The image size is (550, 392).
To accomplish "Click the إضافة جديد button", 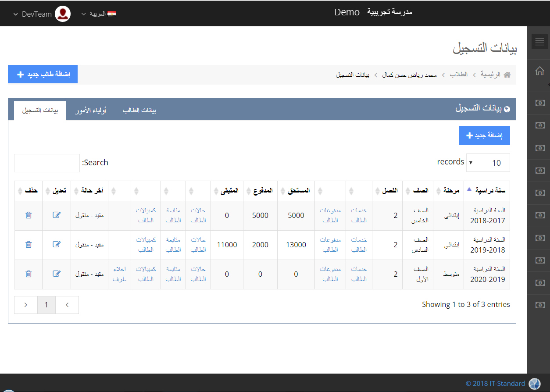I will click(x=484, y=136).
